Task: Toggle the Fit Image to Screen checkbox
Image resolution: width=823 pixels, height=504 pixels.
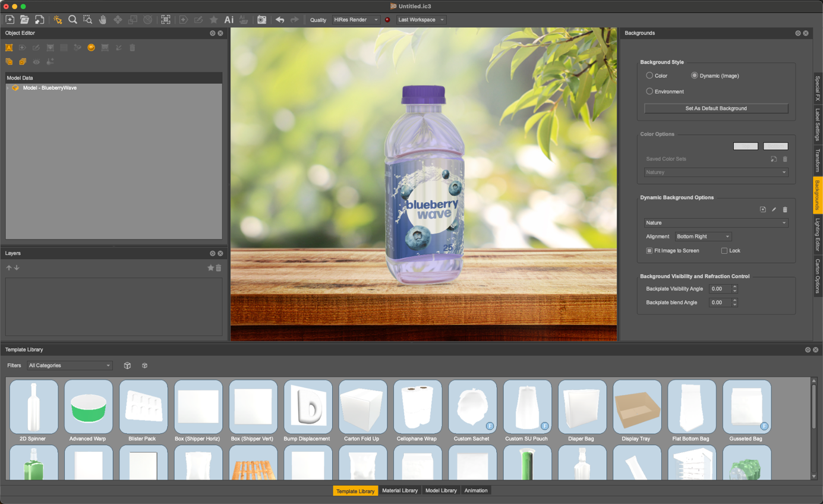Action: 649,251
